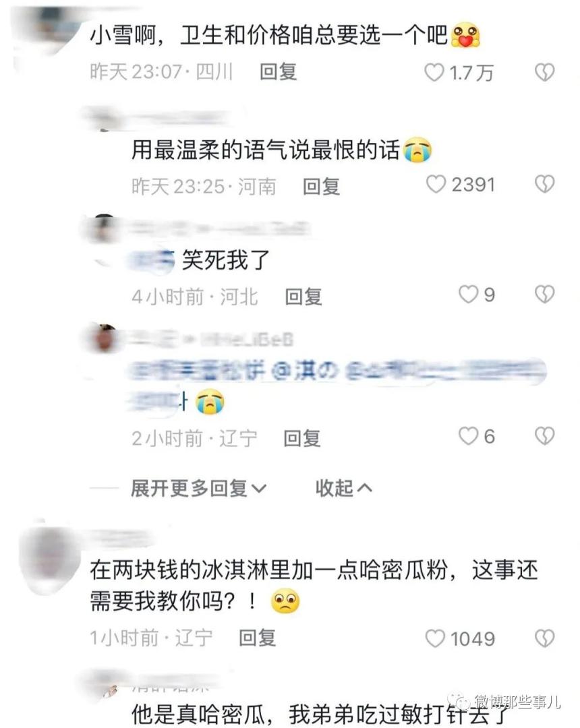This screenshot has width=580, height=728.
Task: Reply to the 昨天 23:07 Sichuan comment
Action: pyautogui.click(x=278, y=72)
